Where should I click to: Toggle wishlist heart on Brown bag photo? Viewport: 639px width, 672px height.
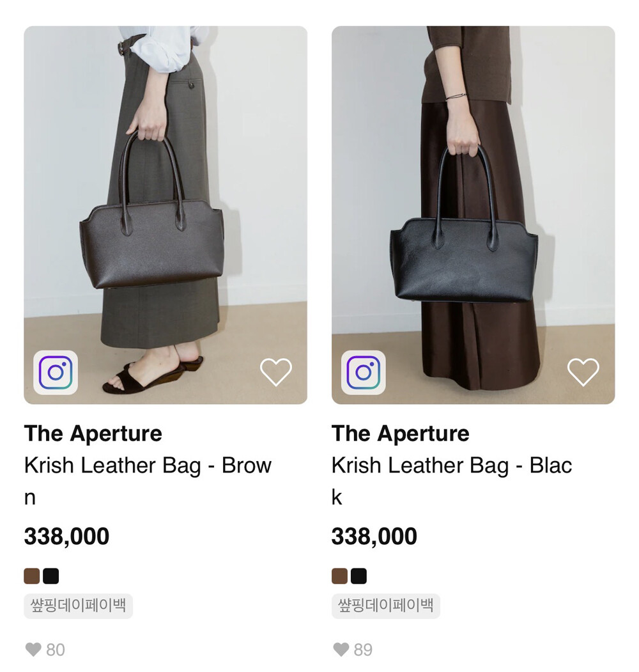[276, 371]
